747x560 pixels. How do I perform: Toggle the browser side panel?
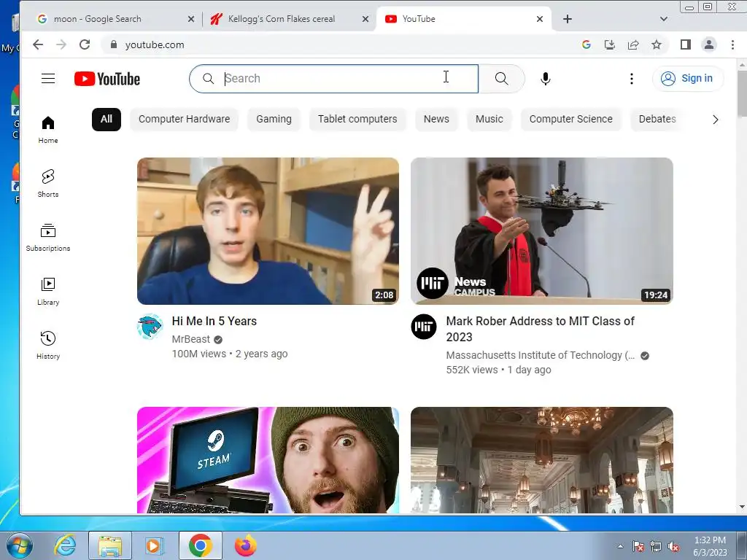pyautogui.click(x=686, y=44)
